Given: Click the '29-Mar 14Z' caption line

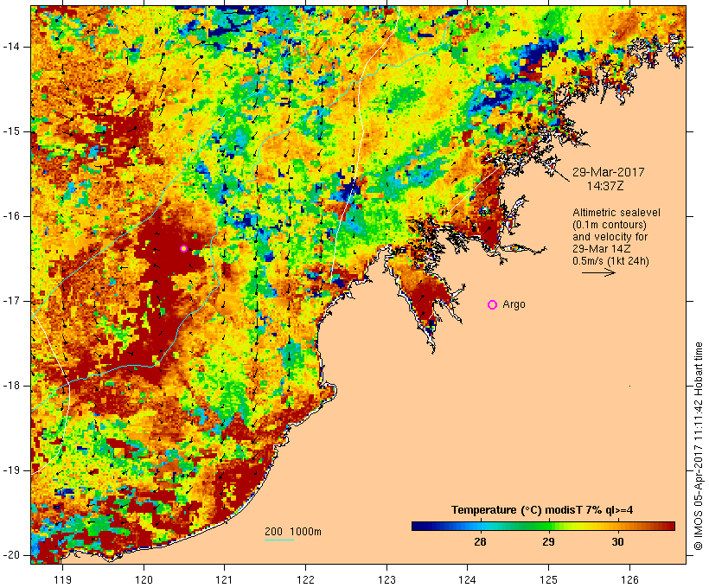Looking at the screenshot, I should (x=602, y=249).
